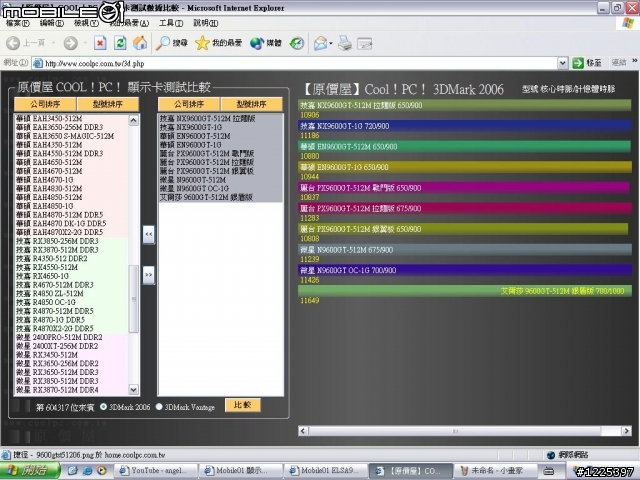Open the Forward button history dropdown
This screenshot has width=640, height=480.
85,43
